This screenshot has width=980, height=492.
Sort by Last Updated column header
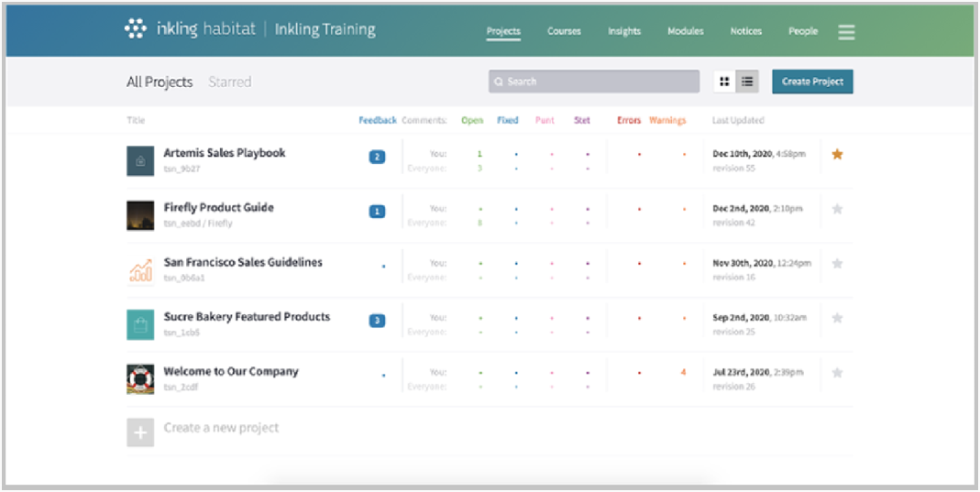tap(738, 121)
